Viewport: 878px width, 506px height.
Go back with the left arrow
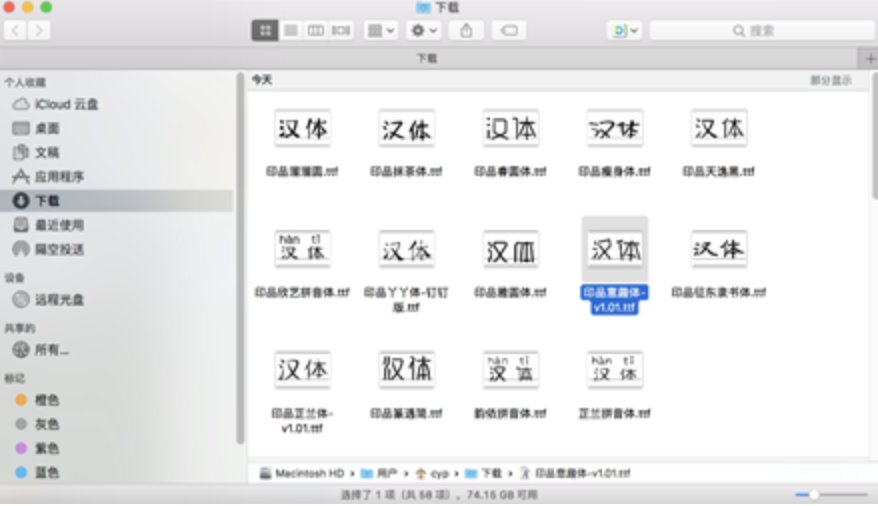tap(17, 31)
